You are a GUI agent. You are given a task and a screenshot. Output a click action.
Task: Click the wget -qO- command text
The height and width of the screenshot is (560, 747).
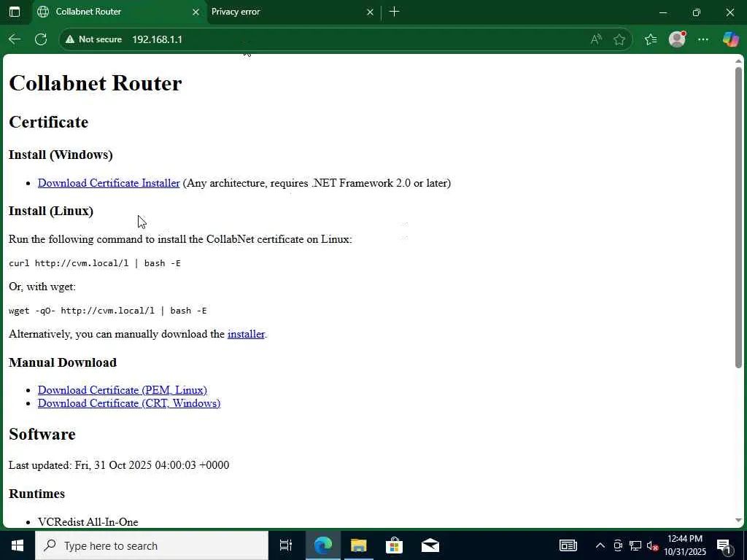coord(108,311)
